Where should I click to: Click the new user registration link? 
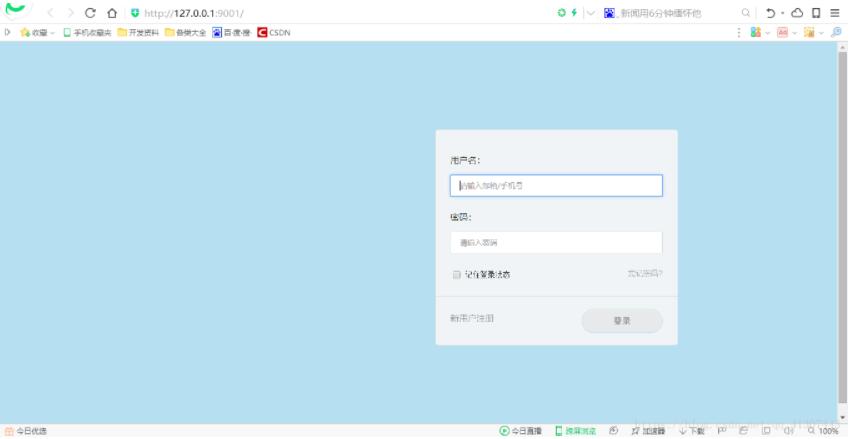pos(472,318)
